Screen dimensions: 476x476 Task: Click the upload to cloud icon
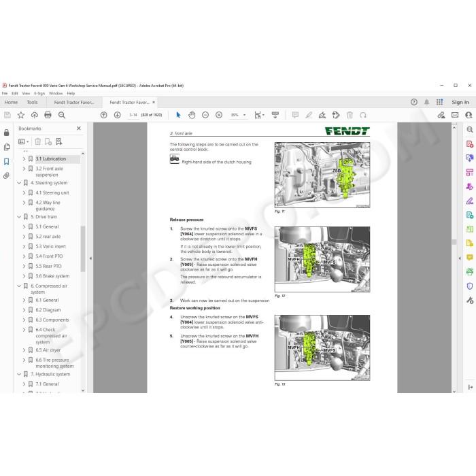[34, 115]
